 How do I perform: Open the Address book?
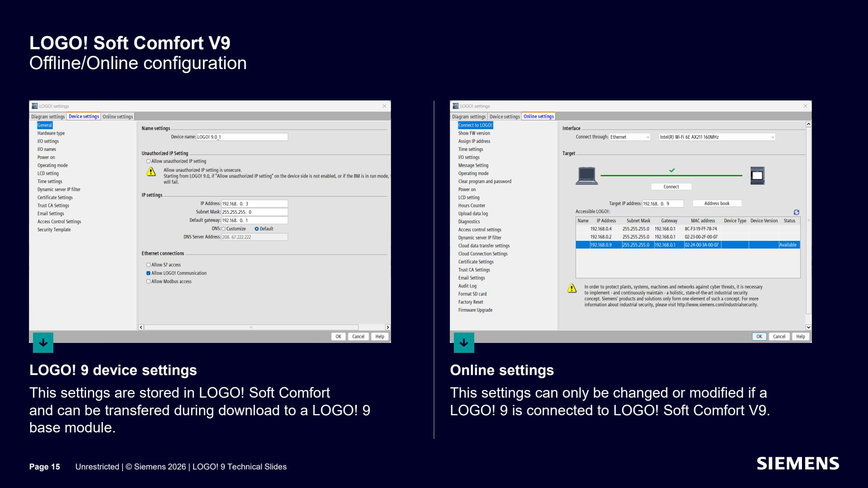(x=717, y=203)
